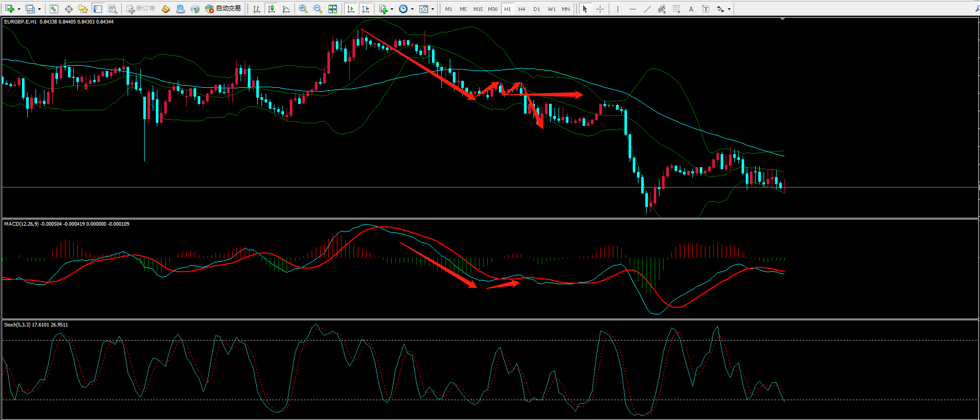
Task: Click the 新订单 new order button
Action: point(141,9)
